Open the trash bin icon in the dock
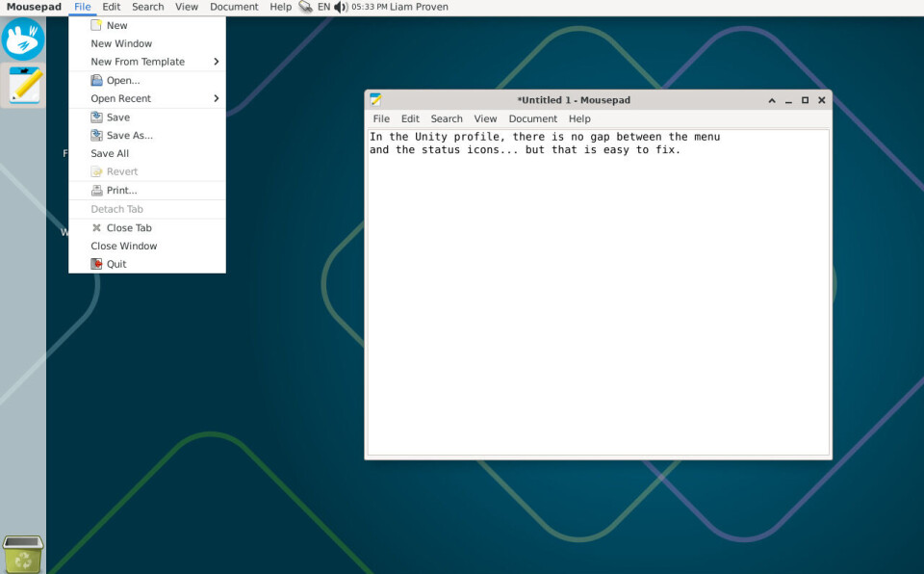 pyautogui.click(x=23, y=554)
